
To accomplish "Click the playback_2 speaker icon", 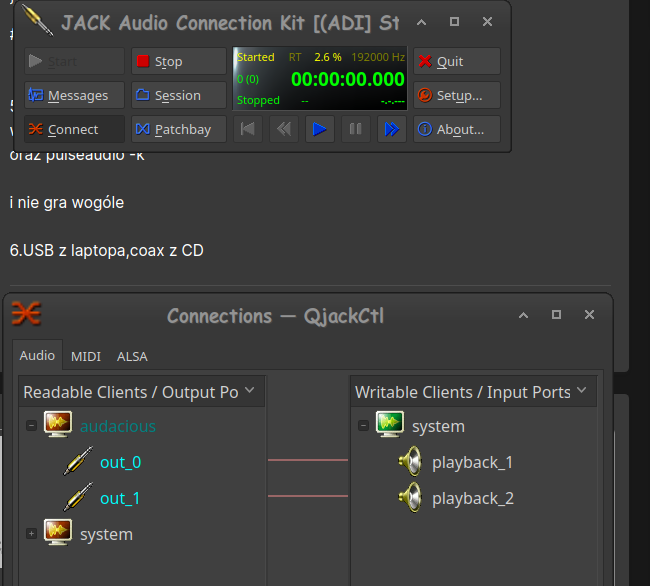I will (410, 497).
